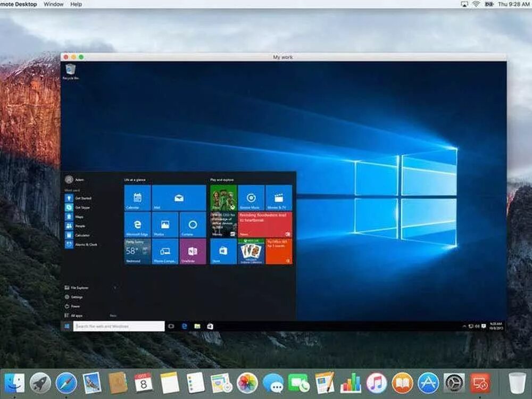Open Photos from the Dock
The height and width of the screenshot is (399, 532).
click(247, 384)
